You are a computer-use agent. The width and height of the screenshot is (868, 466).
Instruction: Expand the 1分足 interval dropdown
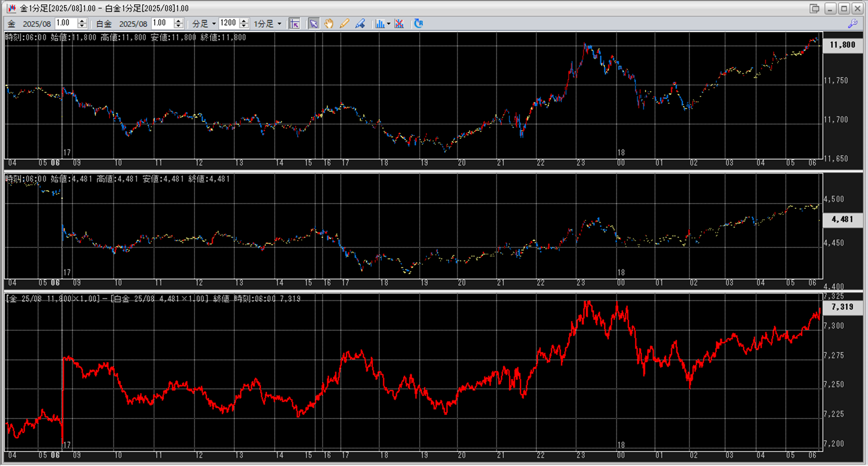click(x=268, y=24)
